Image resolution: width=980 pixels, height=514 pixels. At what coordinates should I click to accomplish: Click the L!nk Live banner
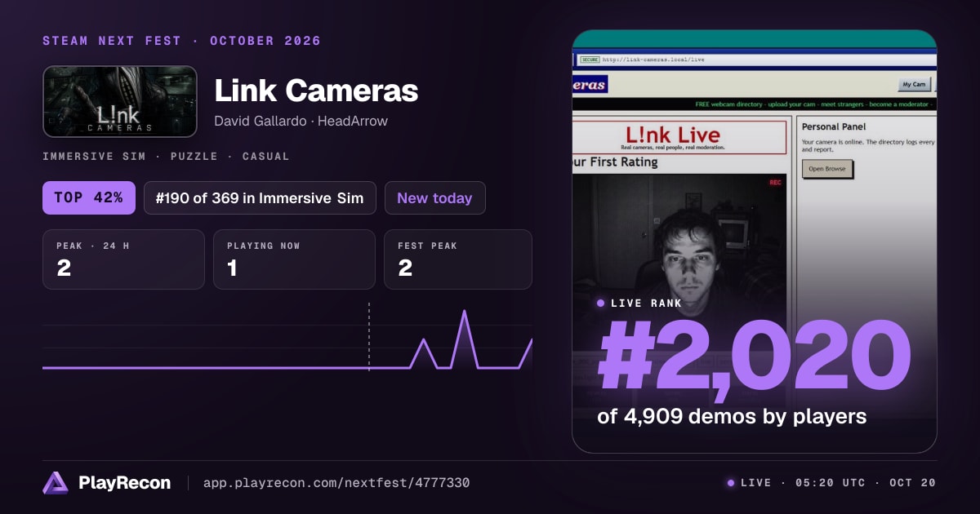pos(680,136)
